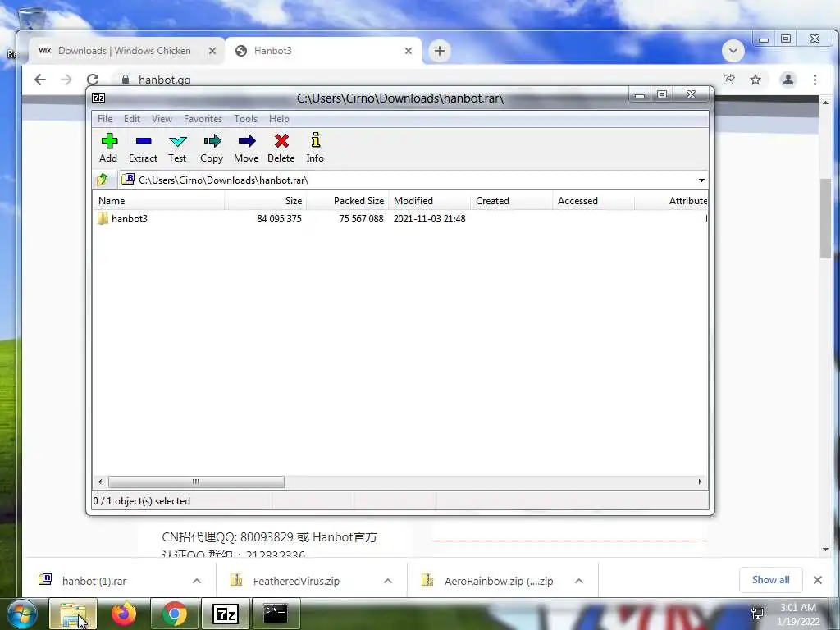Open the command prompt taskbar icon
Image resolution: width=840 pixels, height=630 pixels.
coord(276,614)
